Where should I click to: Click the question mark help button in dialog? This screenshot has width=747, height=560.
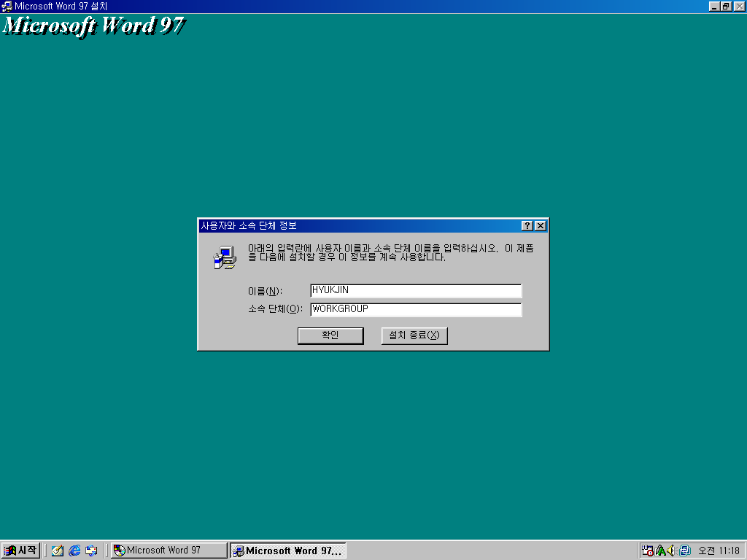click(x=527, y=226)
